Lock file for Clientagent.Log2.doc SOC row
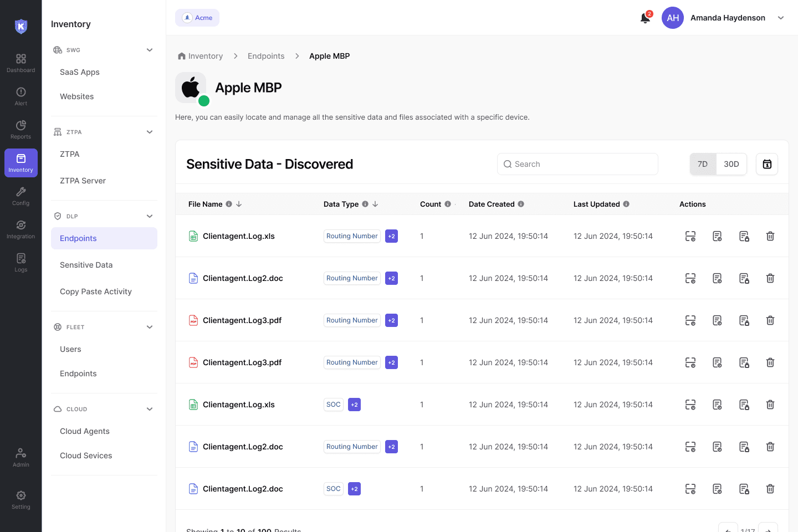The width and height of the screenshot is (798, 532). click(744, 489)
